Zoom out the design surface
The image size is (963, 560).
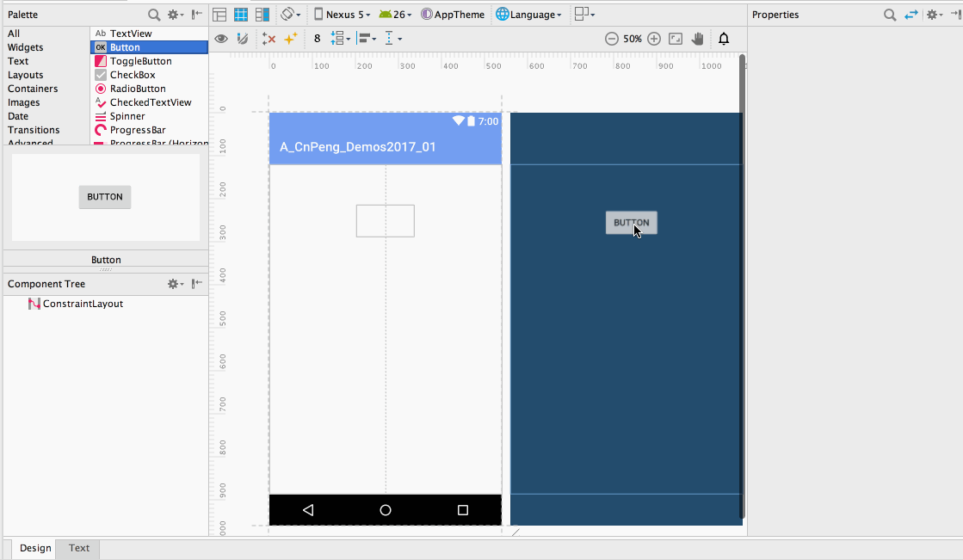click(611, 40)
